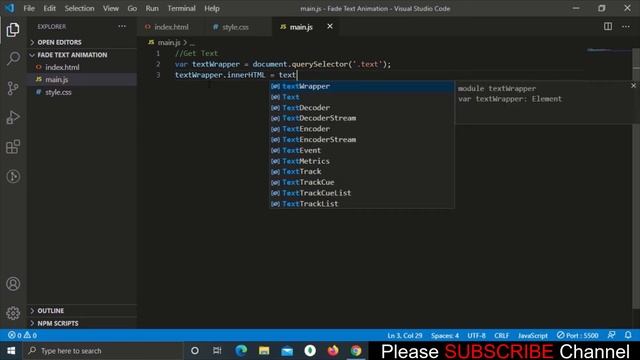The width and height of the screenshot is (640, 360).
Task: Click the errors and warnings status indicator
Action: (22, 335)
